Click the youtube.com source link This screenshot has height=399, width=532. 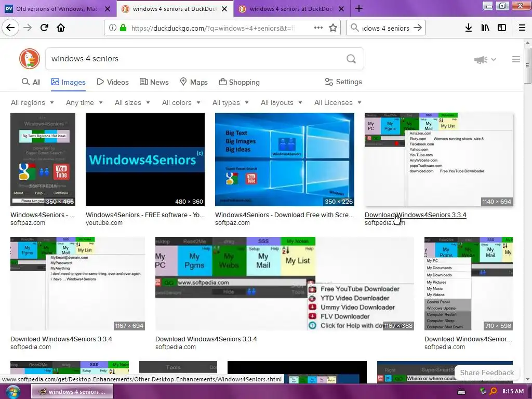(x=104, y=223)
